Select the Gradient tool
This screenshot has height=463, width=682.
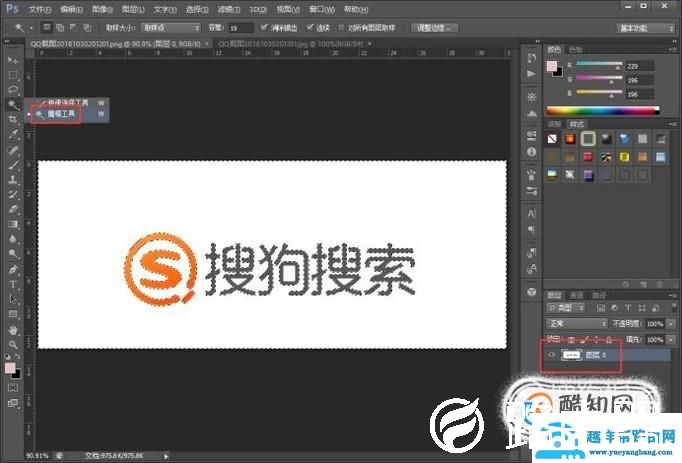tap(13, 224)
